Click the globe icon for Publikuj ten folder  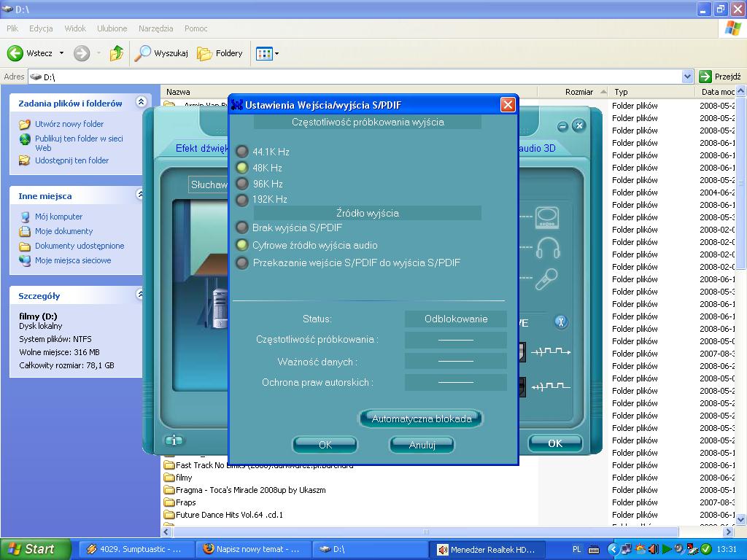[25, 139]
